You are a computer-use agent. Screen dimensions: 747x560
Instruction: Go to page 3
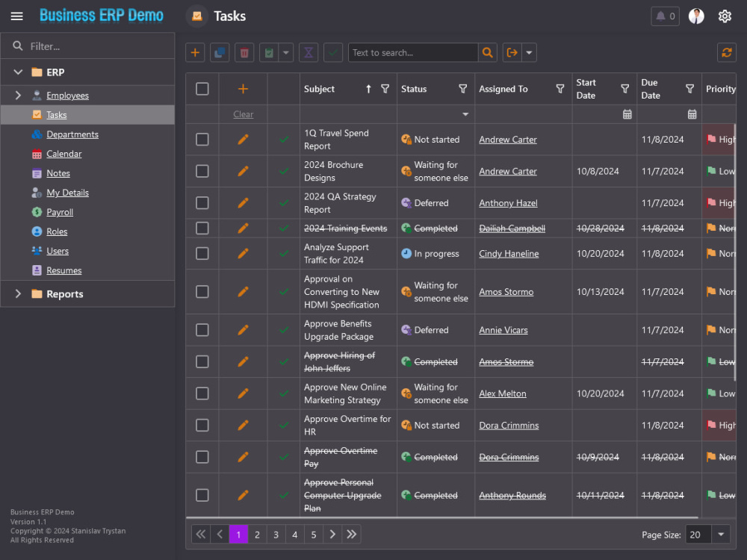[x=276, y=535]
